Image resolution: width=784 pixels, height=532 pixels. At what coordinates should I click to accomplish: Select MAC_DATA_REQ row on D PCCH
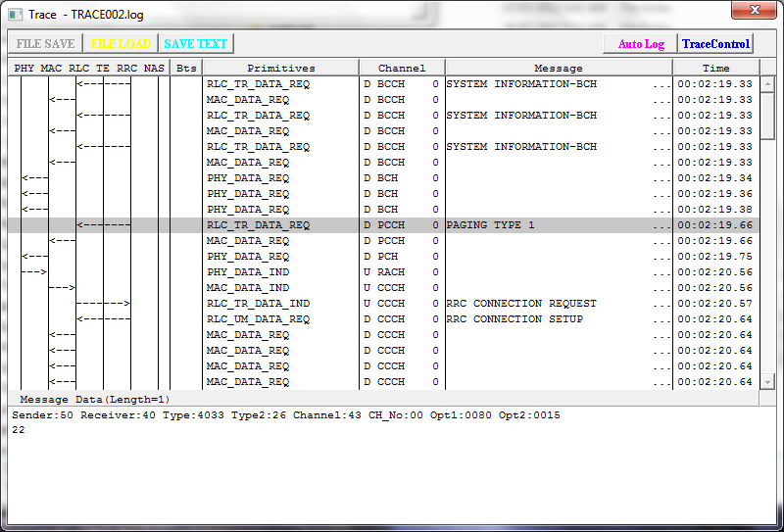tap(383, 240)
